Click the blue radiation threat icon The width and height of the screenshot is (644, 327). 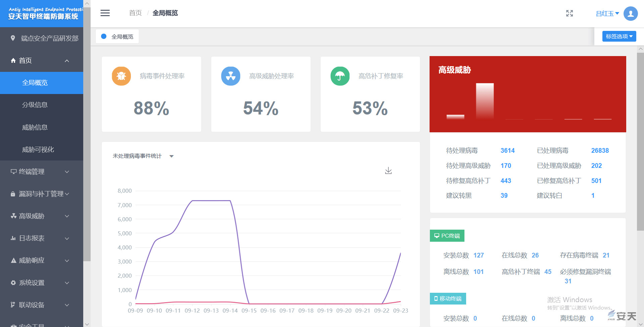point(231,76)
